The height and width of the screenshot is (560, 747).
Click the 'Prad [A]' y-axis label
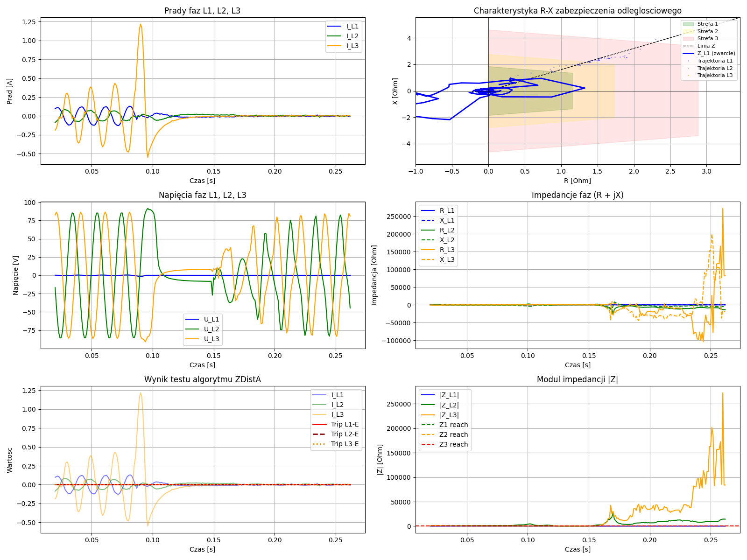(9, 91)
